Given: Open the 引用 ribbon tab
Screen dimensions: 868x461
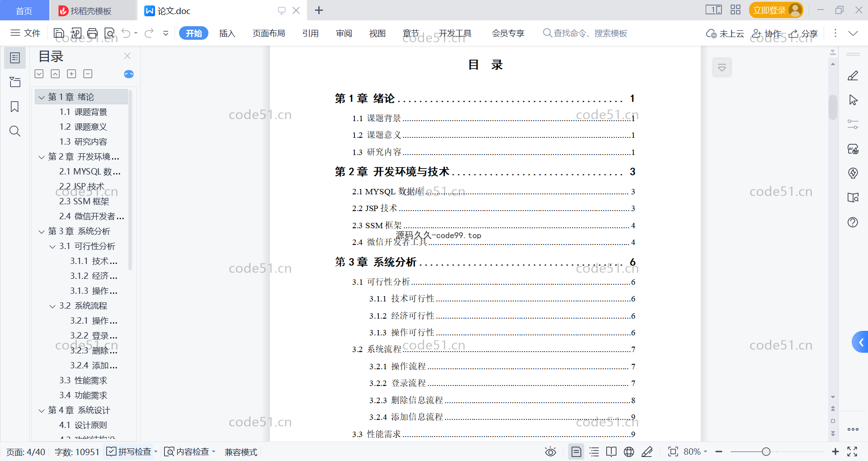Looking at the screenshot, I should [311, 33].
